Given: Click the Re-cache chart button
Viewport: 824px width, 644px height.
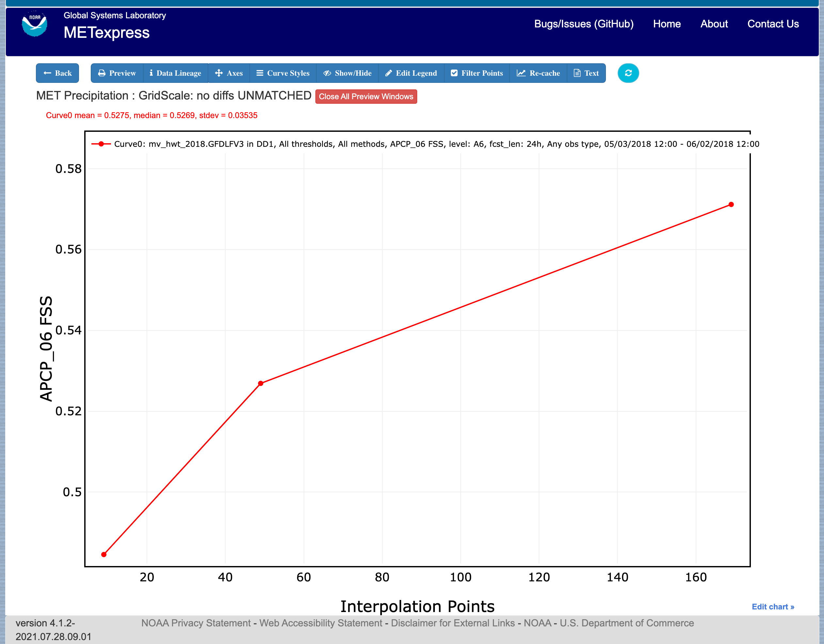Looking at the screenshot, I should click(538, 73).
